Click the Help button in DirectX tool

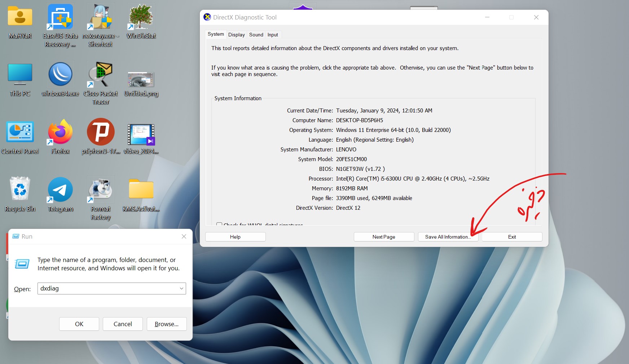(235, 237)
